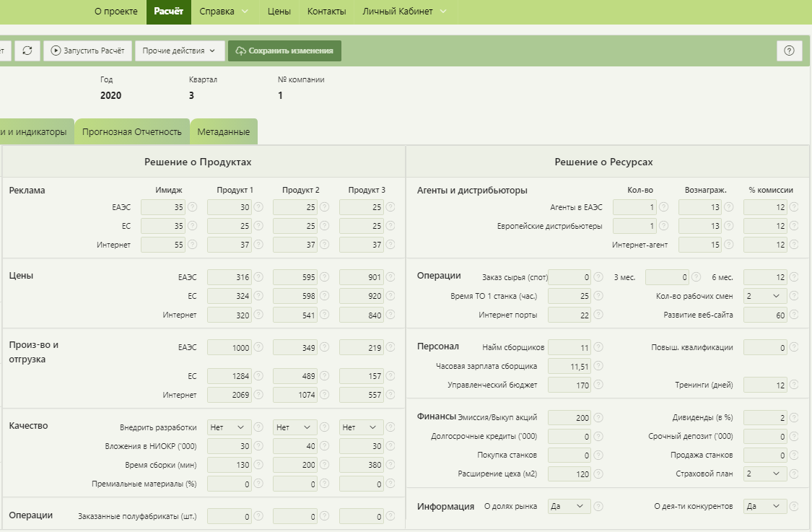The height and width of the screenshot is (532, 812).
Task: Click help icon next to ЕАЭС Имидж advertising
Action: 193,207
